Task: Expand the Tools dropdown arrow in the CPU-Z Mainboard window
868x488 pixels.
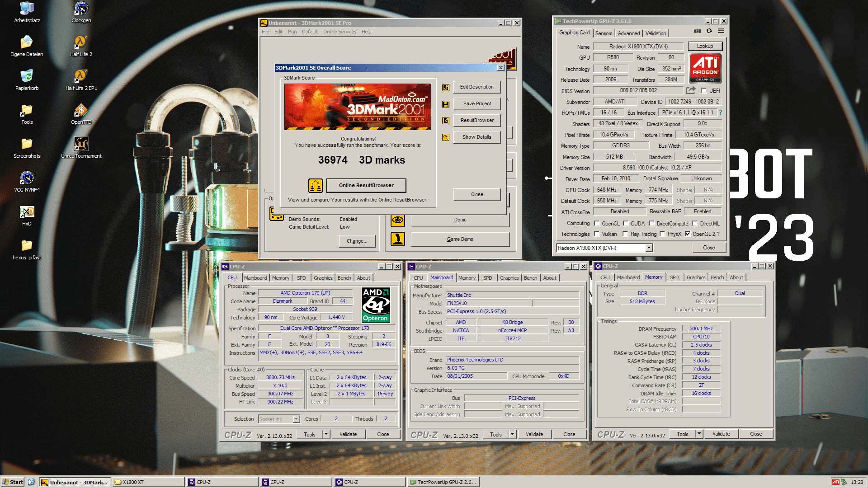Action: coord(512,434)
